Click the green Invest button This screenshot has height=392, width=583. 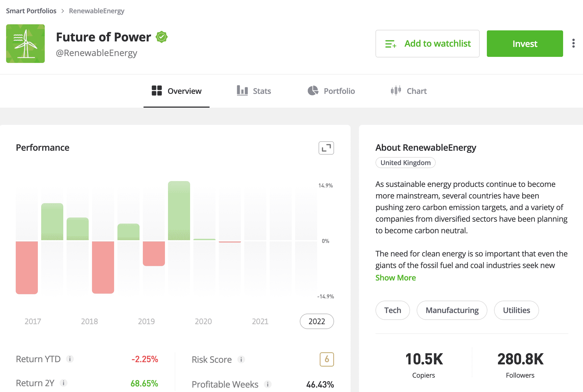click(x=525, y=44)
